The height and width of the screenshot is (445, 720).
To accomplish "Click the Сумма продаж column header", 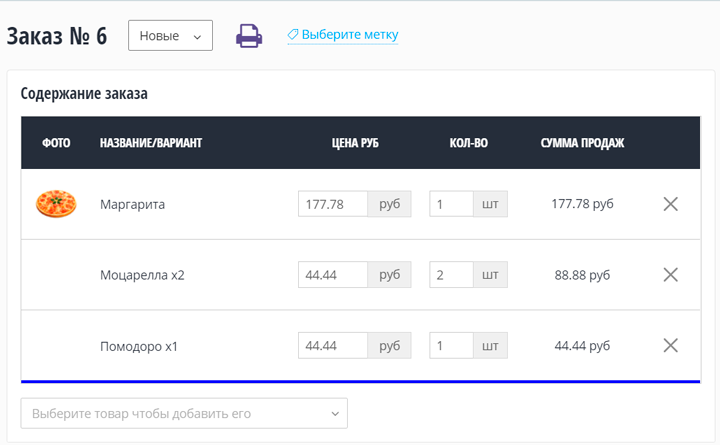I will pyautogui.click(x=582, y=143).
